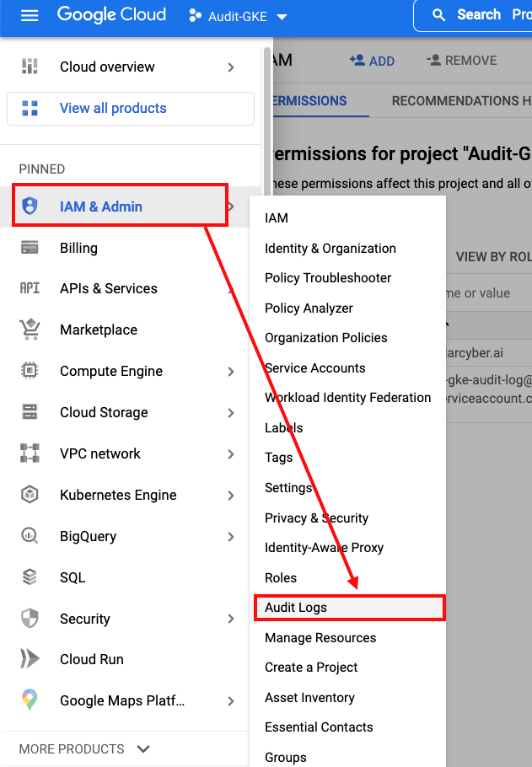Click the Google Maps Platform pin icon
Viewport: 532px width, 767px height.
pyautogui.click(x=30, y=700)
